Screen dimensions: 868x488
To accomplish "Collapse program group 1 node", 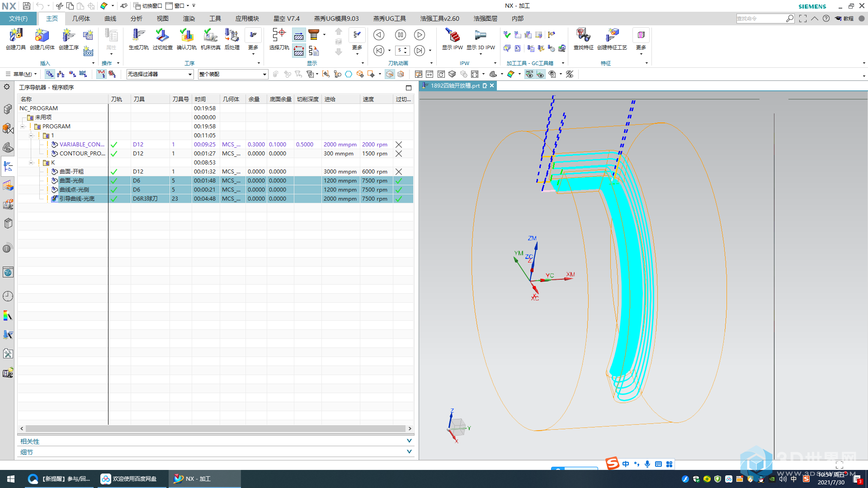I will click(31, 136).
